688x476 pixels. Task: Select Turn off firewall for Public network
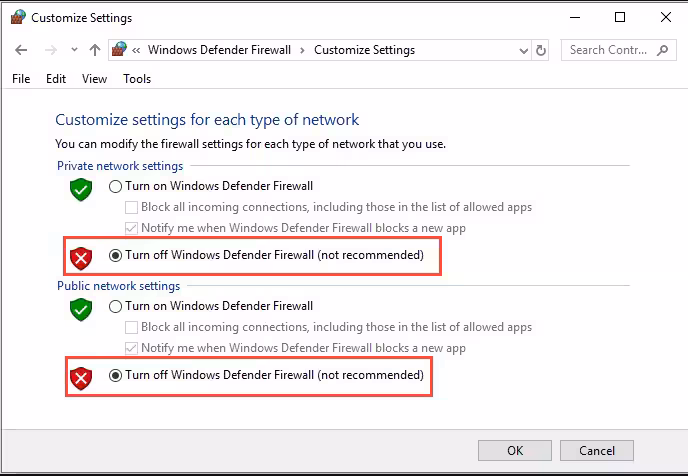pyautogui.click(x=116, y=376)
